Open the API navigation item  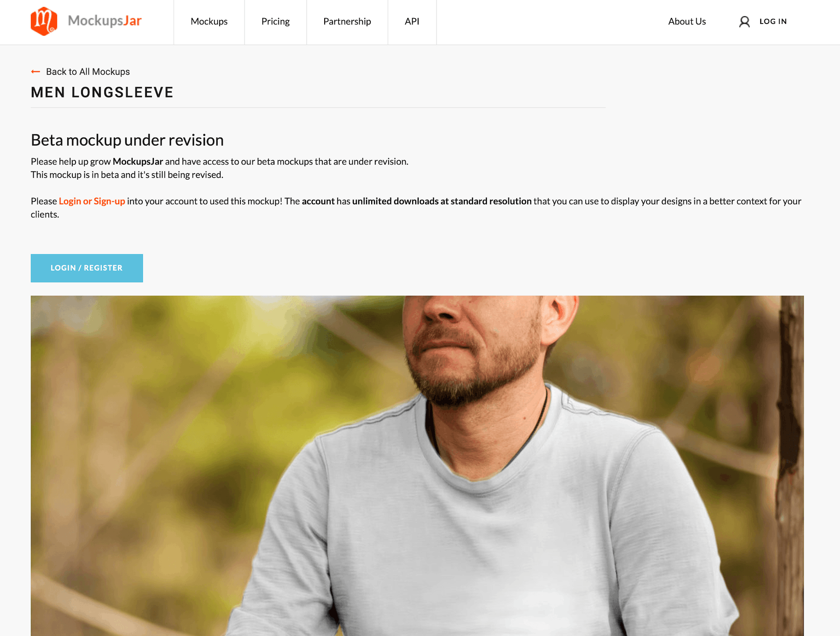coord(412,22)
